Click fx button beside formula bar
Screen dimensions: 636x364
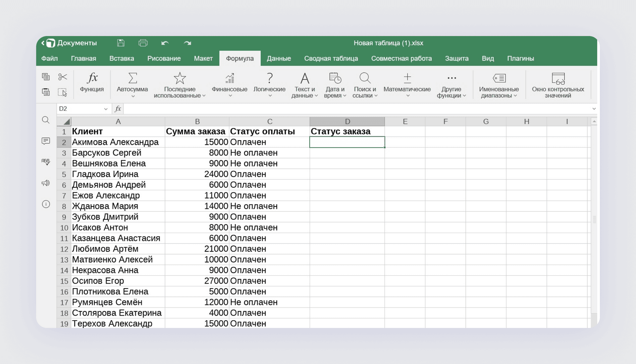[x=118, y=109]
